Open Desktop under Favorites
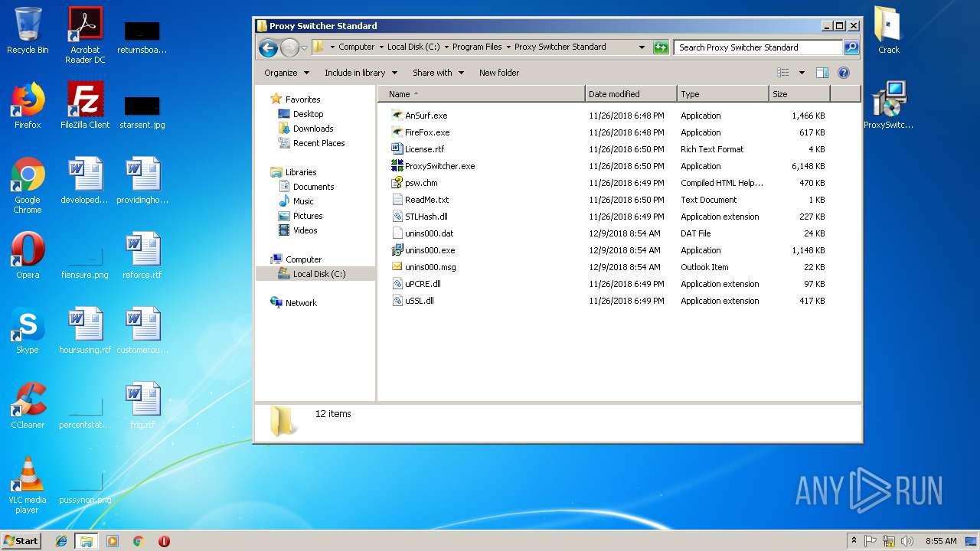 309,114
